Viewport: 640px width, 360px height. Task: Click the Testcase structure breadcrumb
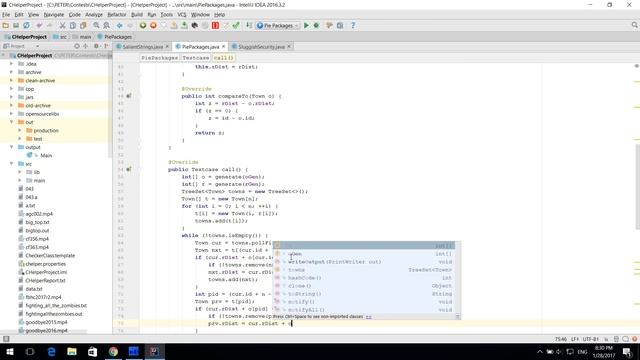(196, 58)
